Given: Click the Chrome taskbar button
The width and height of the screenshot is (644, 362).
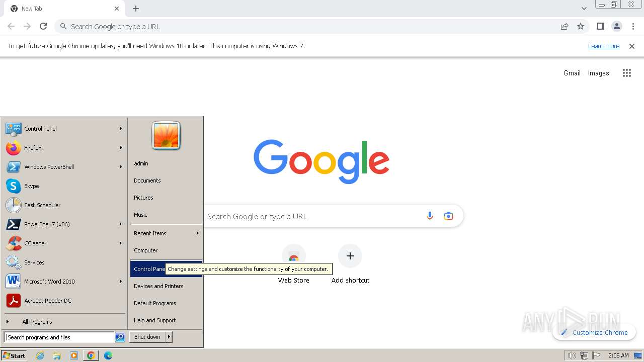Looking at the screenshot, I should point(91,355).
